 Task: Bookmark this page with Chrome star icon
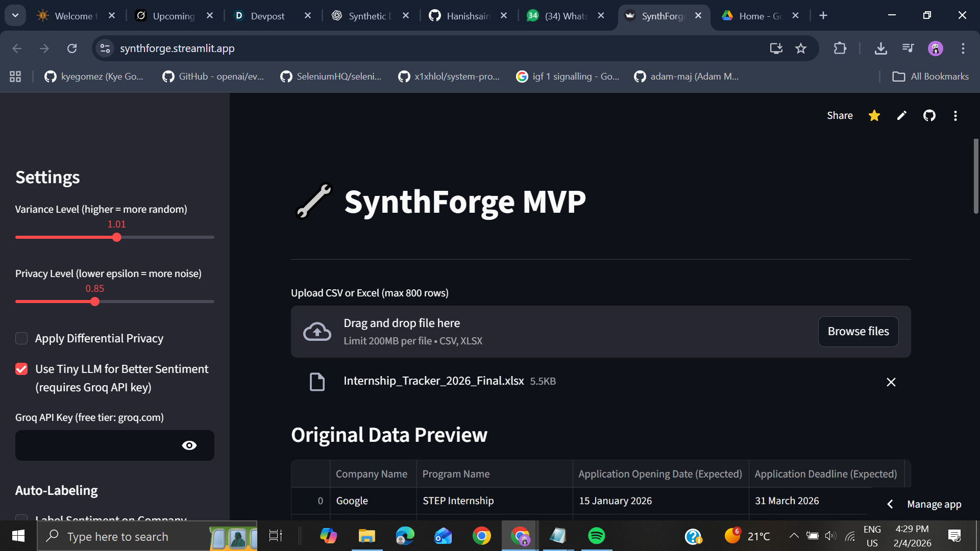click(x=801, y=48)
